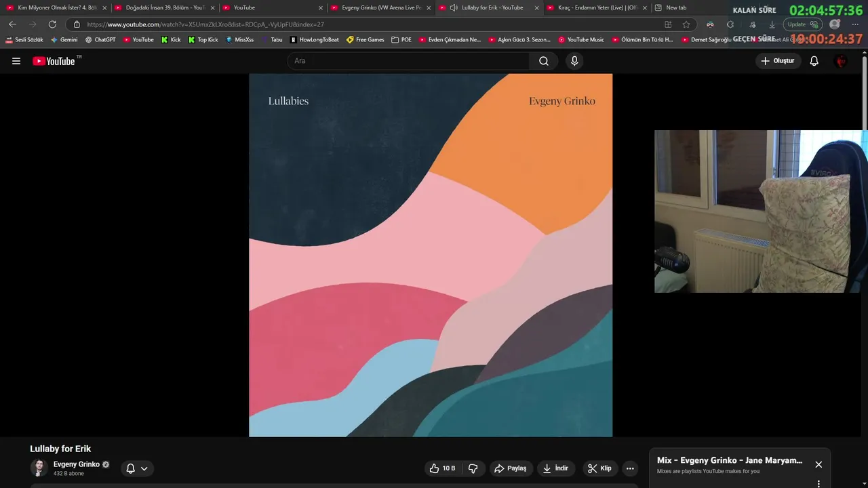View site info lock icon
This screenshot has height=488, width=868.
pos(77,24)
